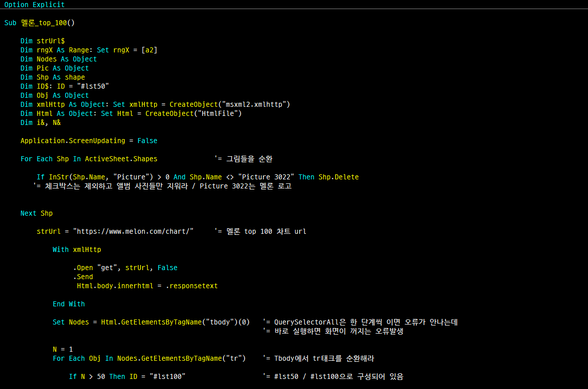
Task: Click the 'Dim Obj As Object' line
Action: [x=54, y=95]
